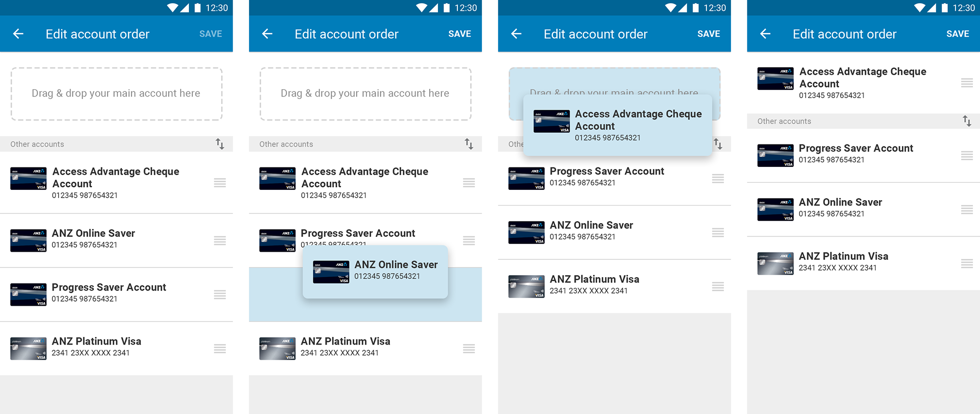Image resolution: width=980 pixels, height=414 pixels.
Task: Tap drag handle for Progress Saver Account, third screen
Action: tap(718, 179)
